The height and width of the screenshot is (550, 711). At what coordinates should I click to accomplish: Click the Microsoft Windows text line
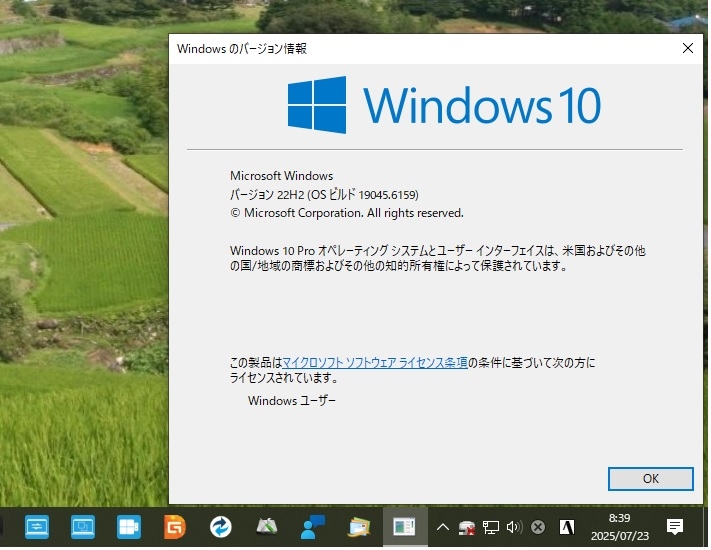pyautogui.click(x=282, y=175)
